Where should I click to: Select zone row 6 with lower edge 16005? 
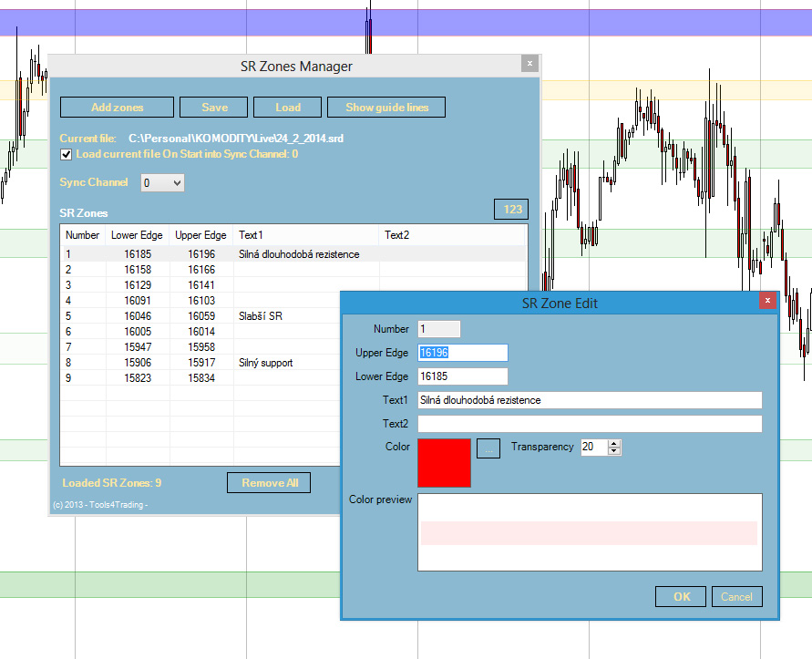click(200, 332)
